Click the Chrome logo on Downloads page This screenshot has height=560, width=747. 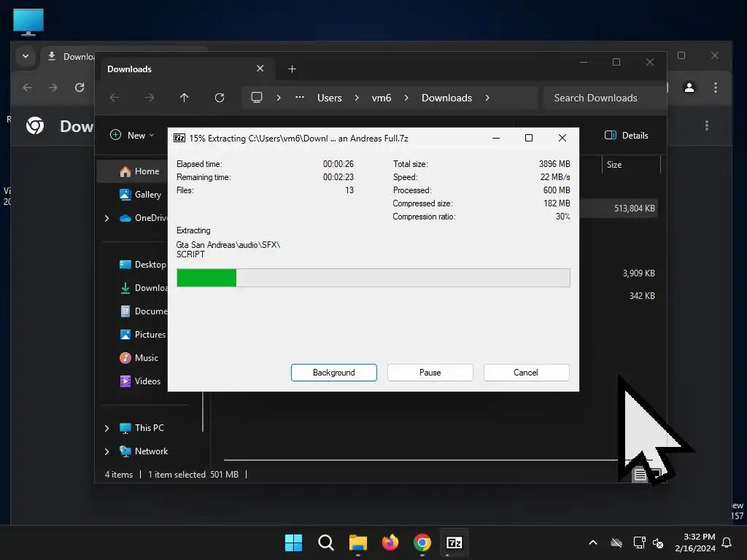click(x=35, y=125)
